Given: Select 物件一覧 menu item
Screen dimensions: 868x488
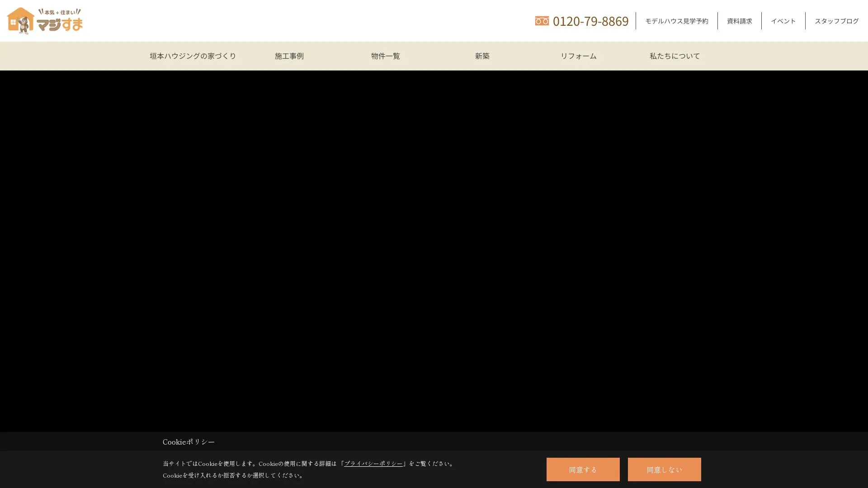Looking at the screenshot, I should pos(386,56).
